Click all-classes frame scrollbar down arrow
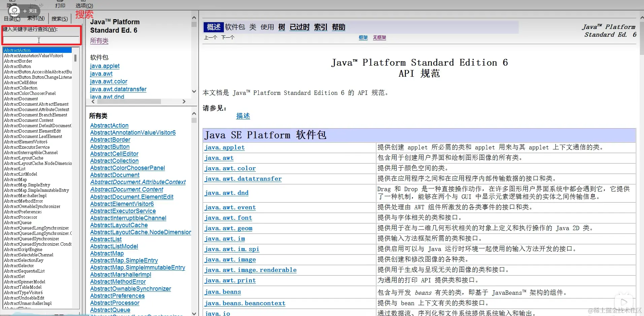 point(194,313)
